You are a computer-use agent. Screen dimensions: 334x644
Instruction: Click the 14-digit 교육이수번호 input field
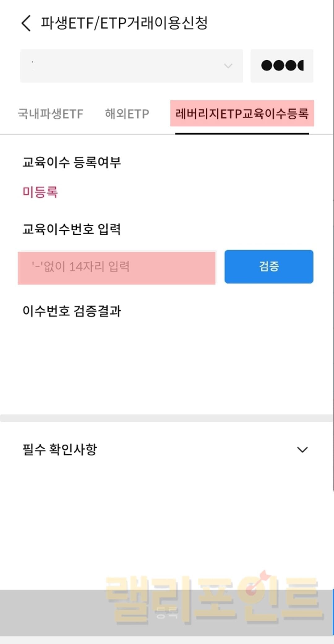point(117,268)
